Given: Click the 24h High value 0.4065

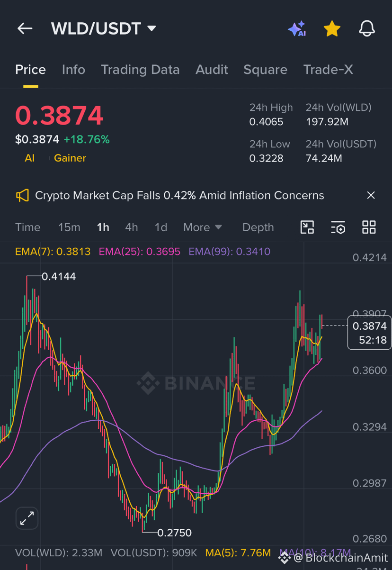Looking at the screenshot, I should pos(266,122).
